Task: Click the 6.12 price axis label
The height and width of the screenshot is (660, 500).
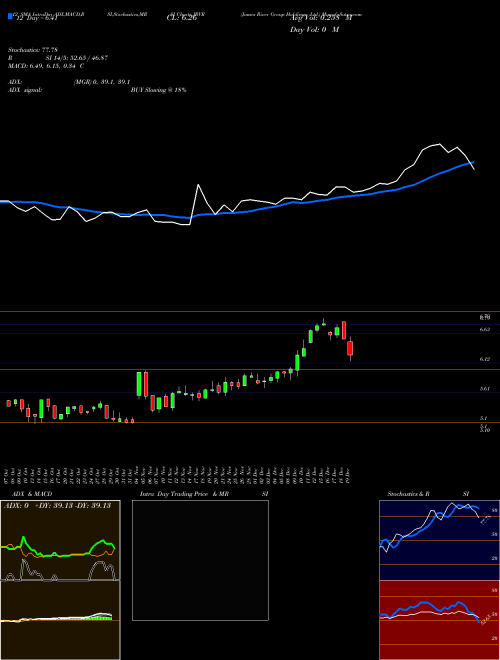Action: [484, 359]
